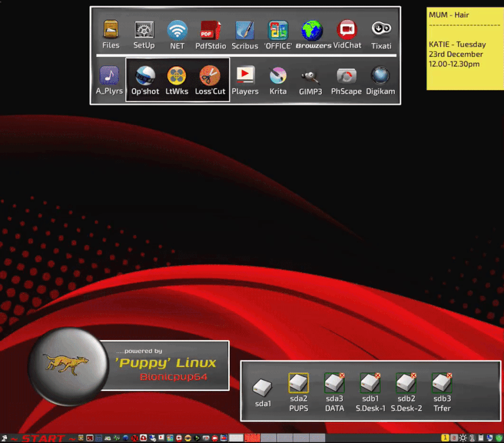Open the sda1 drive icon
The height and width of the screenshot is (443, 504).
coord(263,388)
